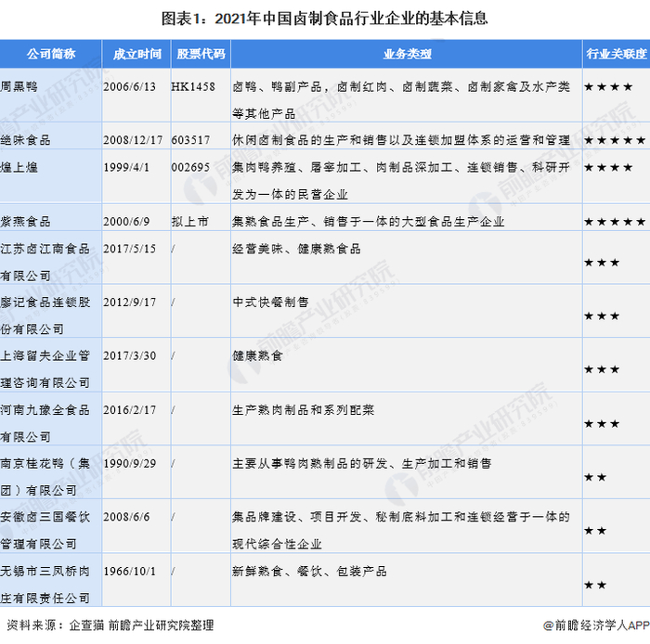This screenshot has width=650, height=644.
Task: Select the 业务类型 column header
Action: 407,54
